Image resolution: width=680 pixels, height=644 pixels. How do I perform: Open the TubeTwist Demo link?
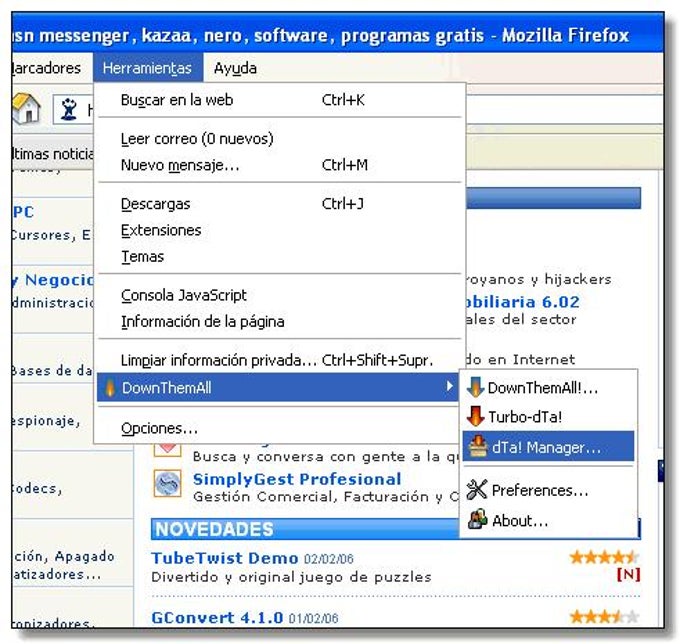coord(225,558)
